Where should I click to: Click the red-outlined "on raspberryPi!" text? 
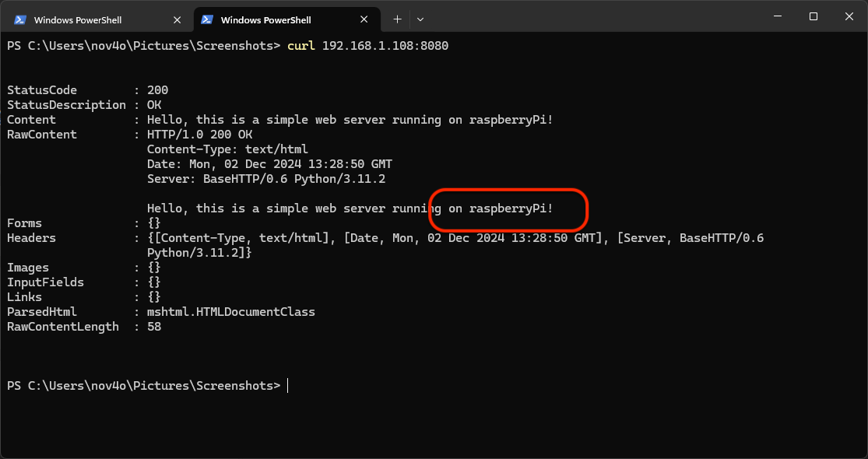tap(501, 208)
